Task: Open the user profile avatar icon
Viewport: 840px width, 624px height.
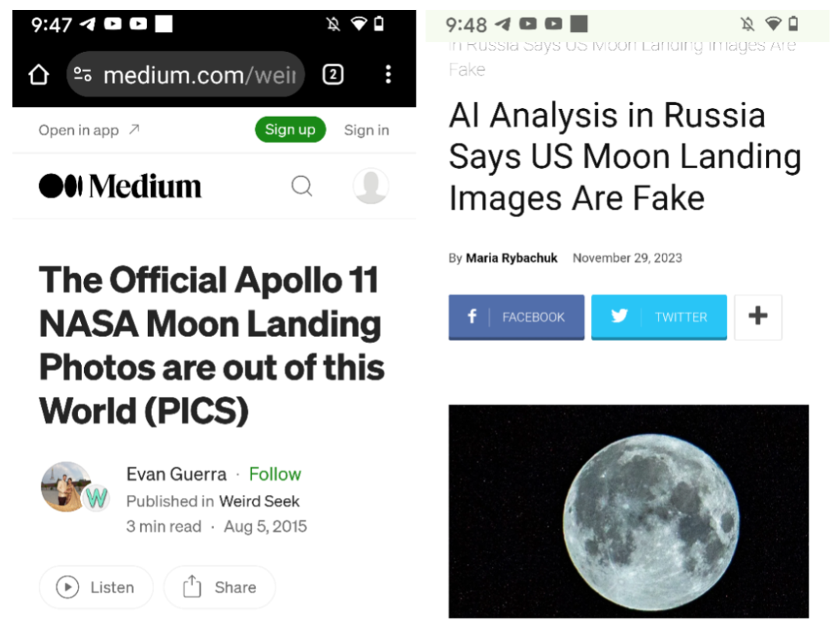Action: click(x=371, y=186)
